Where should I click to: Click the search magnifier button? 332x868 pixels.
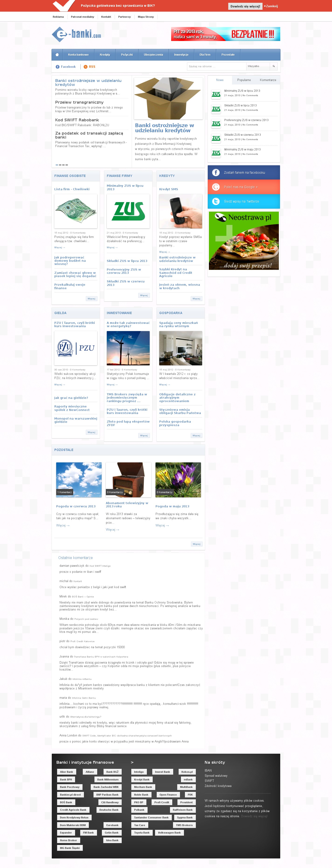tap(274, 66)
